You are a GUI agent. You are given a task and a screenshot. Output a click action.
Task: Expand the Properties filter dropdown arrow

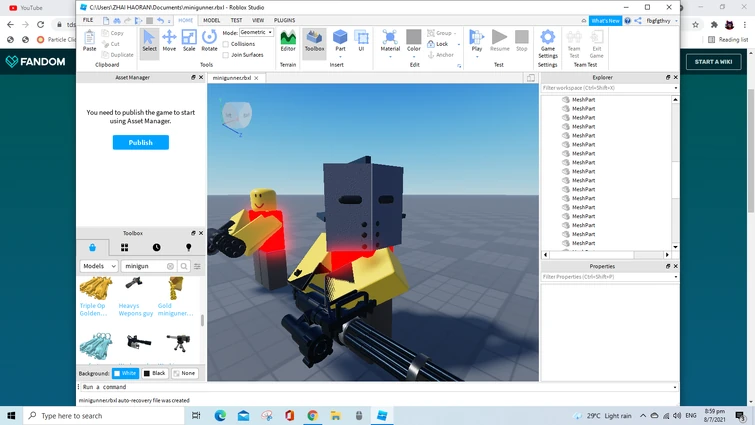[x=676, y=277]
